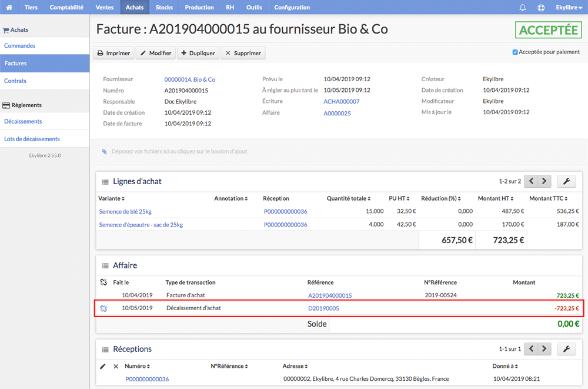
Task: Open the Outils menu
Action: (254, 7)
